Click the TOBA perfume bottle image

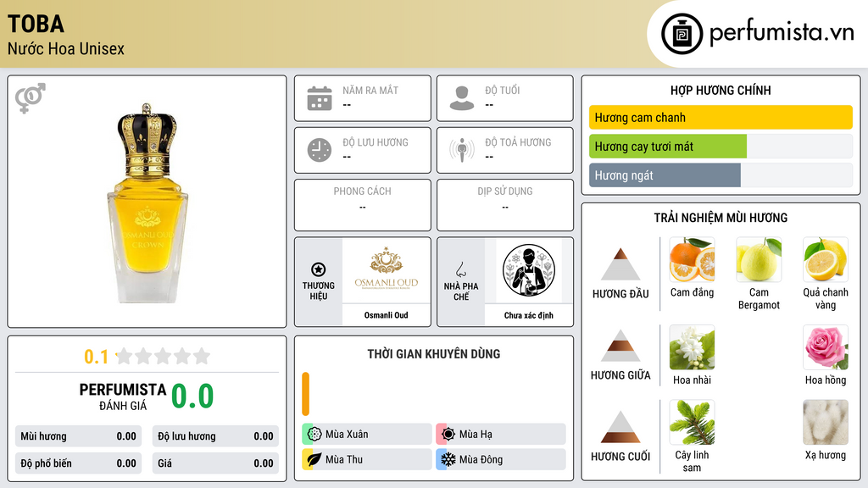[147, 203]
